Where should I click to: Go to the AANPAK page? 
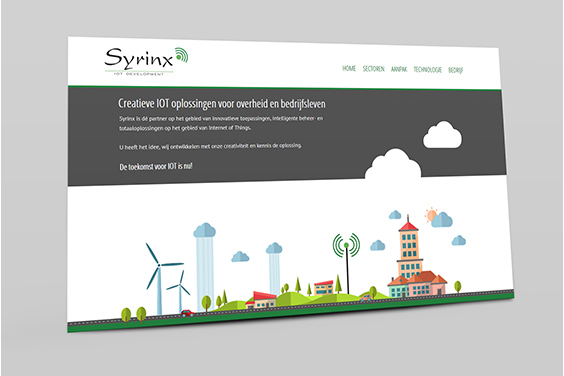pos(399,69)
